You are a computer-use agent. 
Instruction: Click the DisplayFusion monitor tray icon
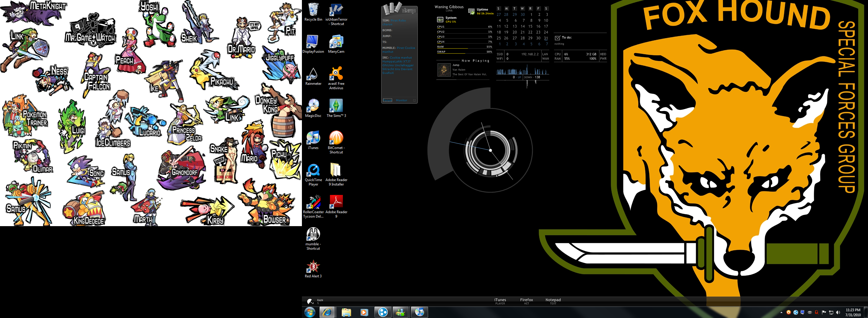pyautogui.click(x=803, y=312)
